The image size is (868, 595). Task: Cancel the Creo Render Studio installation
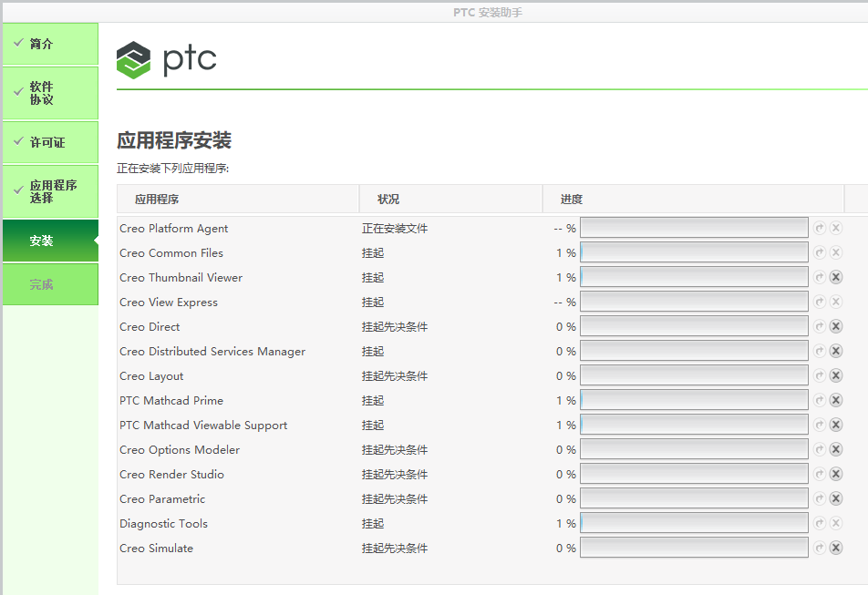(836, 474)
